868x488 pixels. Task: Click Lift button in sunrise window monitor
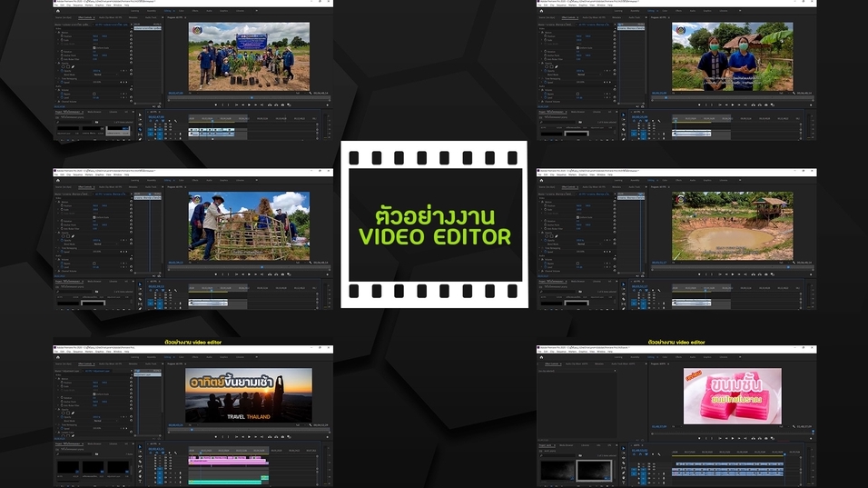pyautogui.click(x=270, y=436)
